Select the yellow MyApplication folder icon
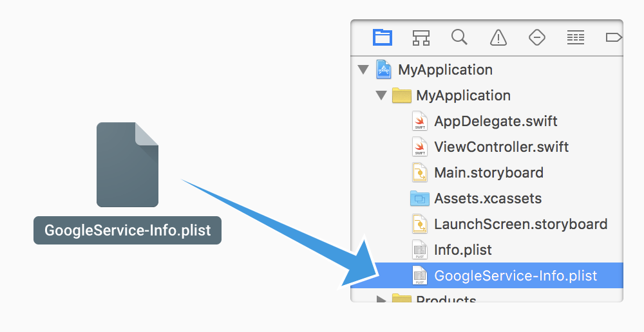The image size is (644, 332). pyautogui.click(x=402, y=95)
